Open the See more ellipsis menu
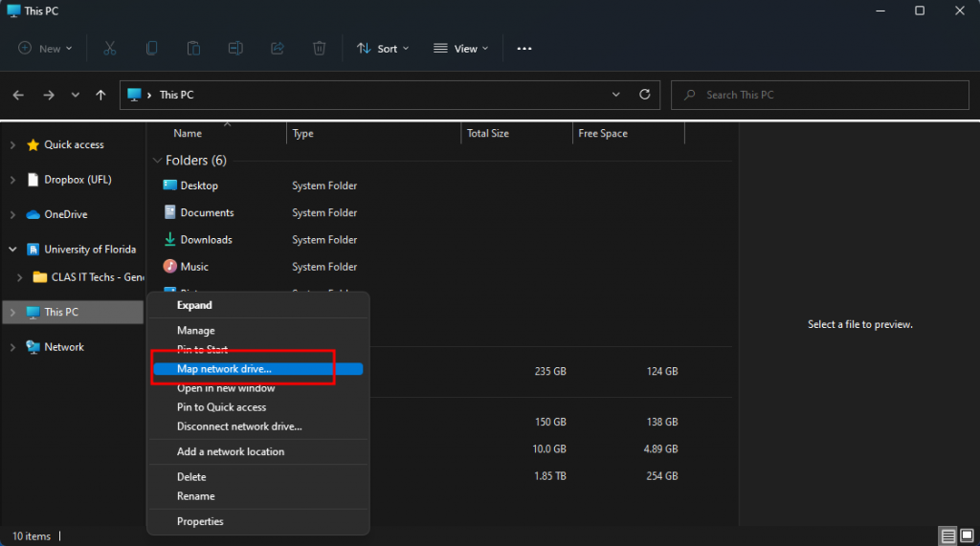The height and width of the screenshot is (546, 980). [x=524, y=48]
